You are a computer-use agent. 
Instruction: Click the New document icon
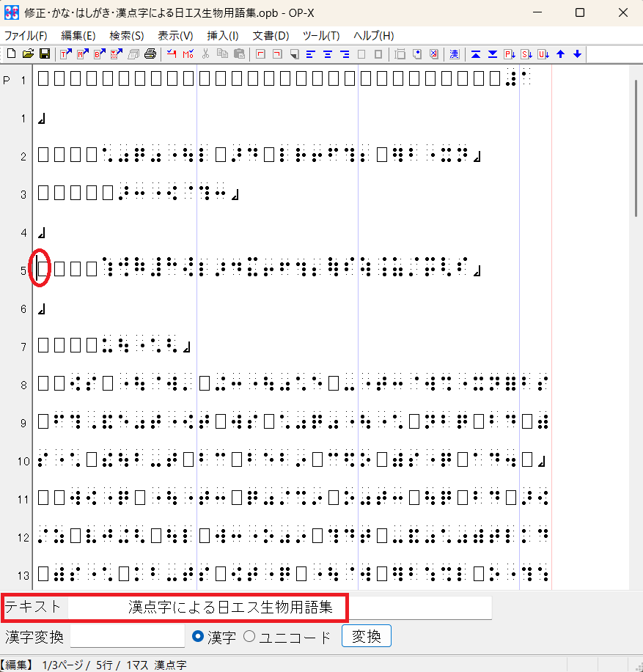click(x=11, y=54)
